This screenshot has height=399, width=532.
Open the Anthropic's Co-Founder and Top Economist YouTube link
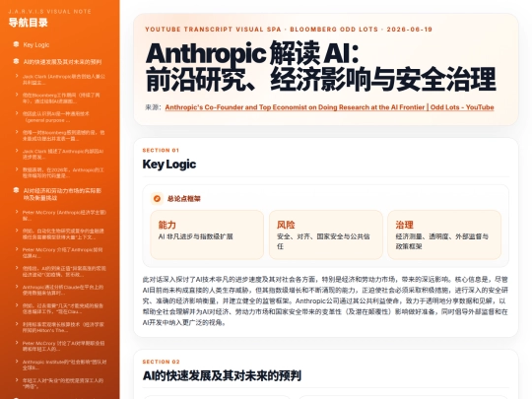click(329, 107)
